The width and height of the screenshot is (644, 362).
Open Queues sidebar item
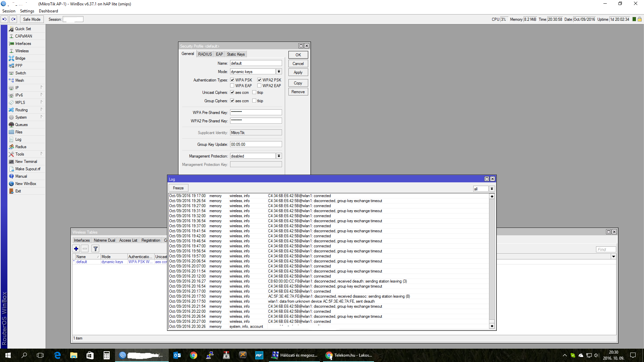pyautogui.click(x=26, y=125)
